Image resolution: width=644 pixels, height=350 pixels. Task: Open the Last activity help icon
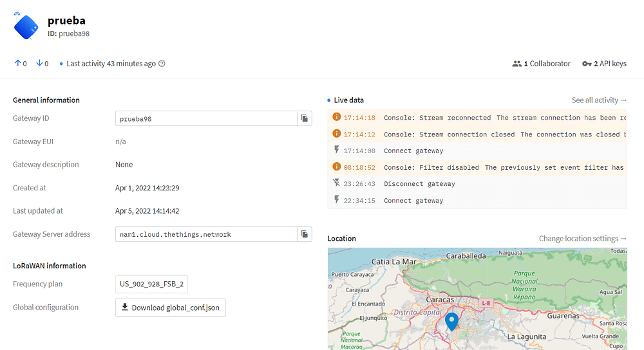162,64
